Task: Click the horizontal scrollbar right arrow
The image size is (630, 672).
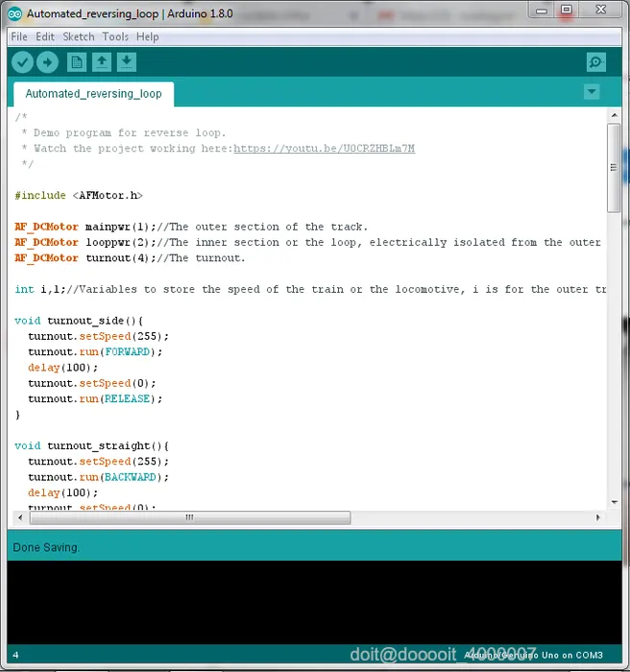Action: pyautogui.click(x=598, y=517)
